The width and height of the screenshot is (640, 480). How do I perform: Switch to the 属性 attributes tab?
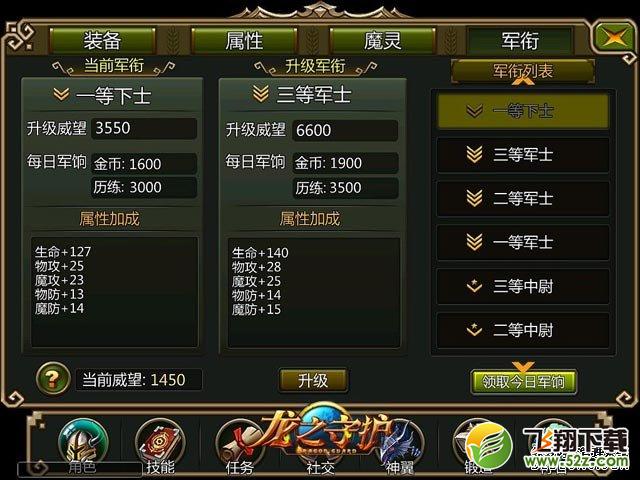(x=244, y=40)
